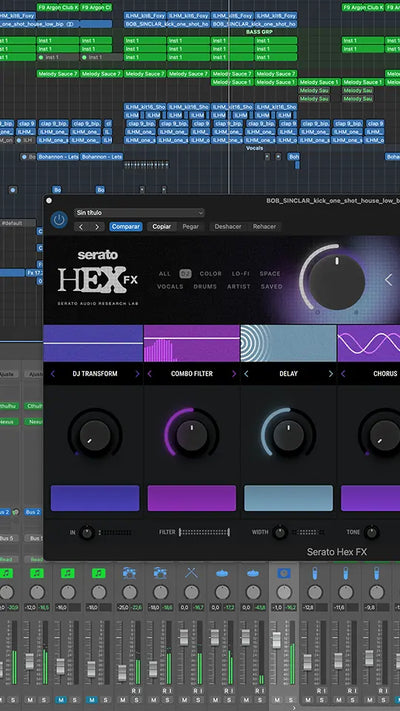400x711 pixels.
Task: Click the Comparar button
Action: pos(126,227)
